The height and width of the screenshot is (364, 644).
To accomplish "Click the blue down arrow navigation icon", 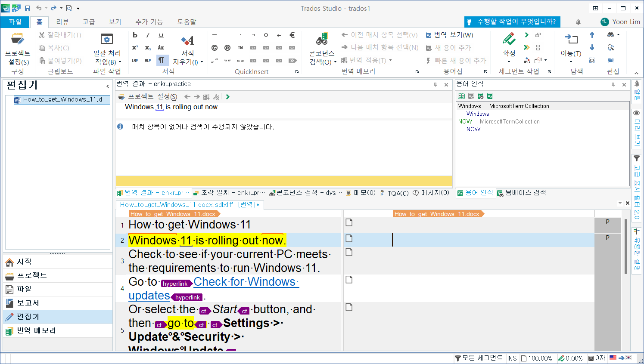I will click(592, 47).
